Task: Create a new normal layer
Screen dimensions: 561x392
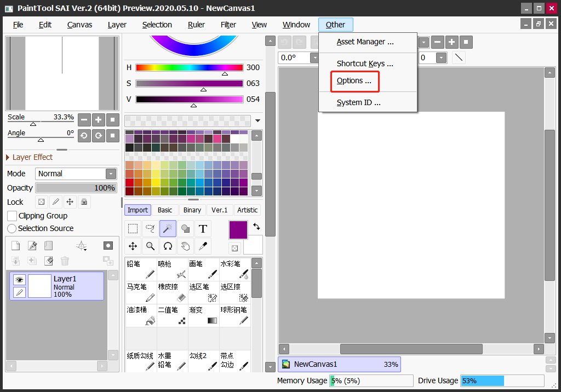Action: 15,245
